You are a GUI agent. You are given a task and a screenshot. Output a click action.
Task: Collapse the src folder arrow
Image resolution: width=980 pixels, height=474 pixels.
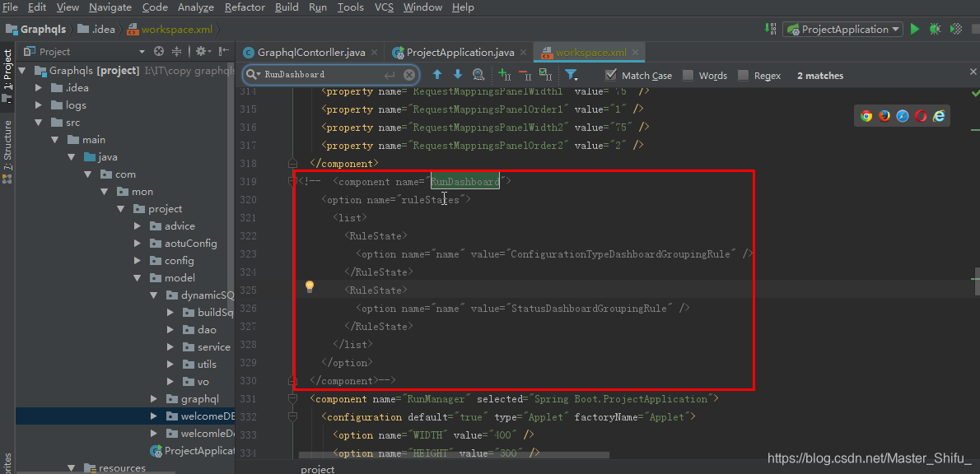point(39,123)
